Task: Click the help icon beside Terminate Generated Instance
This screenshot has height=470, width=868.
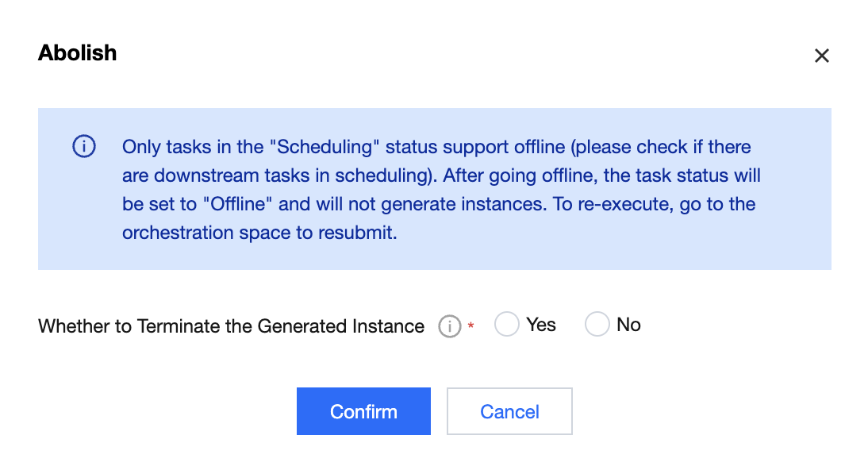Action: coord(450,326)
